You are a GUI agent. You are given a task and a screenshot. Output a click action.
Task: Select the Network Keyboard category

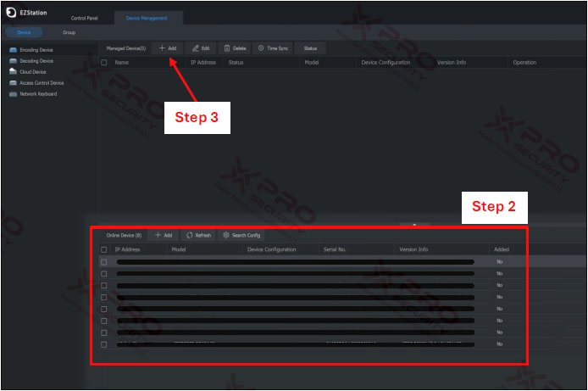38,94
